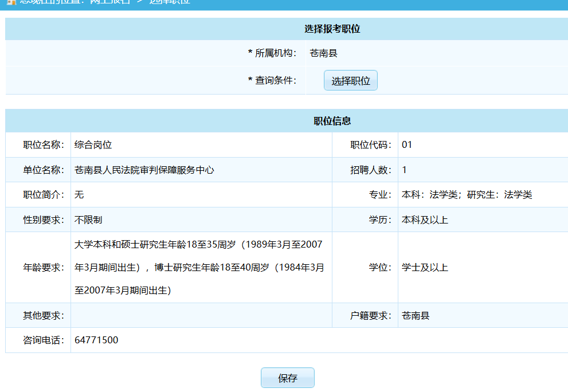Screen dimensions: 568x392
Task: Click the 选择职位 button
Action: (351, 81)
